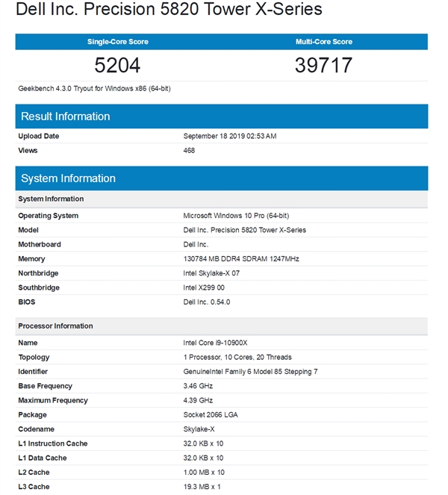Click the Microsoft Windows 10 Pro value
Image resolution: width=448 pixels, height=495 pixels.
point(235,216)
